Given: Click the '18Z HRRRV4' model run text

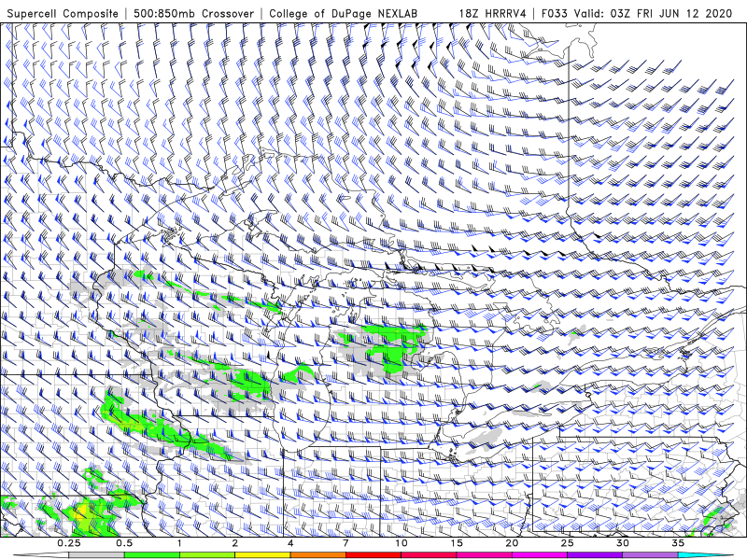Looking at the screenshot, I should click(x=493, y=13).
